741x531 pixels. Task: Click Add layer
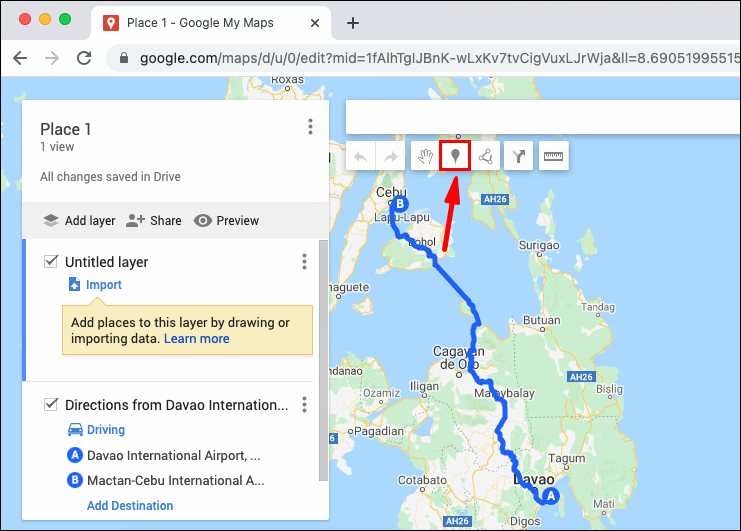click(x=79, y=221)
